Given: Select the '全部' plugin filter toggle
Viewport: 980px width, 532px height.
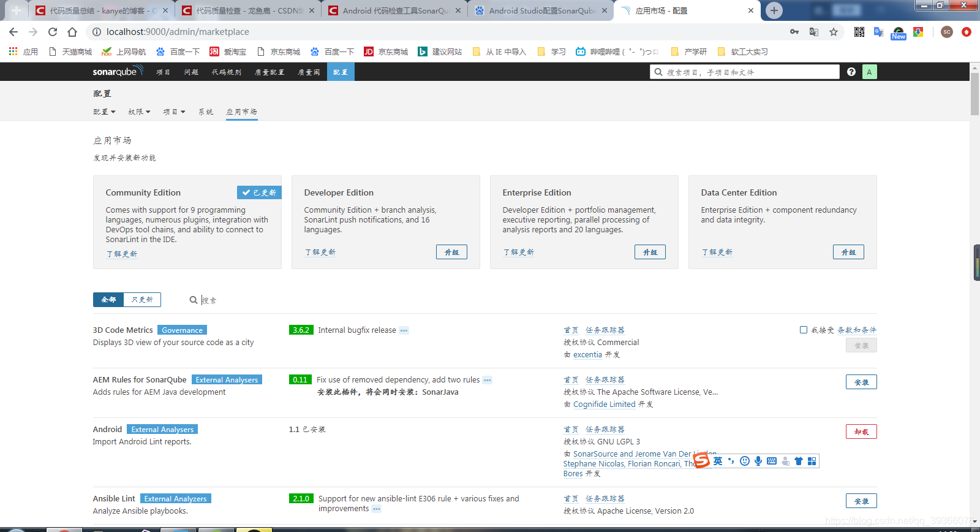Looking at the screenshot, I should [108, 300].
